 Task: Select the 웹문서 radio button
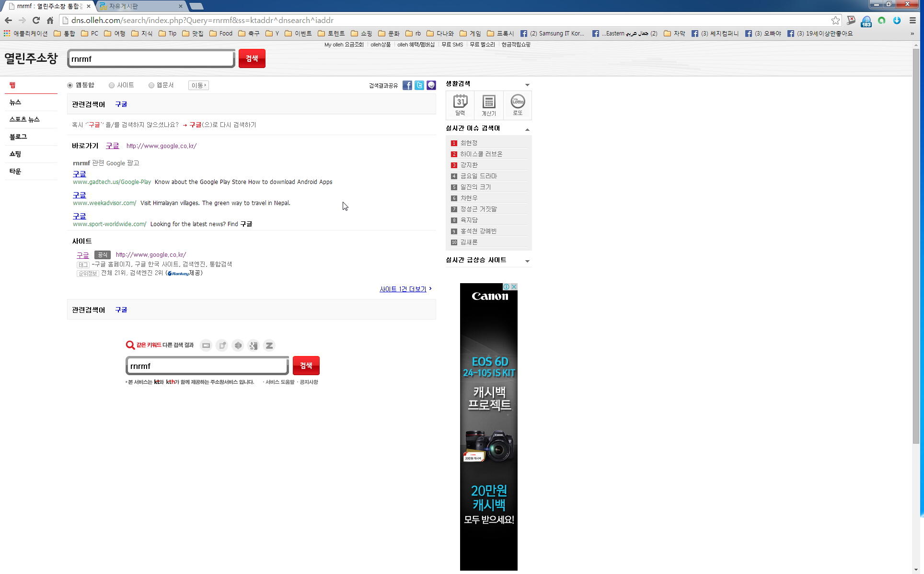151,85
